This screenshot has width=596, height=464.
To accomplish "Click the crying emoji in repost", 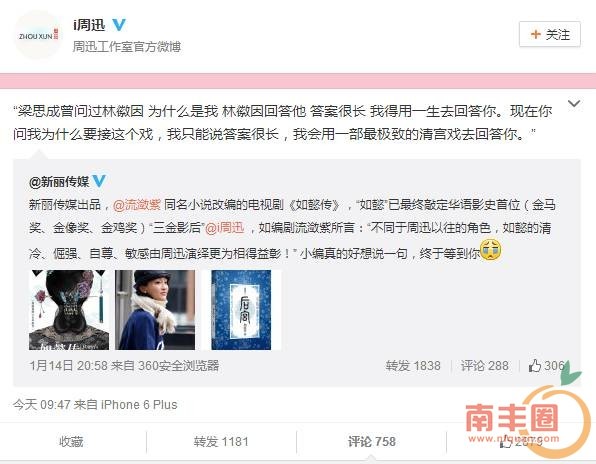I will [x=491, y=250].
